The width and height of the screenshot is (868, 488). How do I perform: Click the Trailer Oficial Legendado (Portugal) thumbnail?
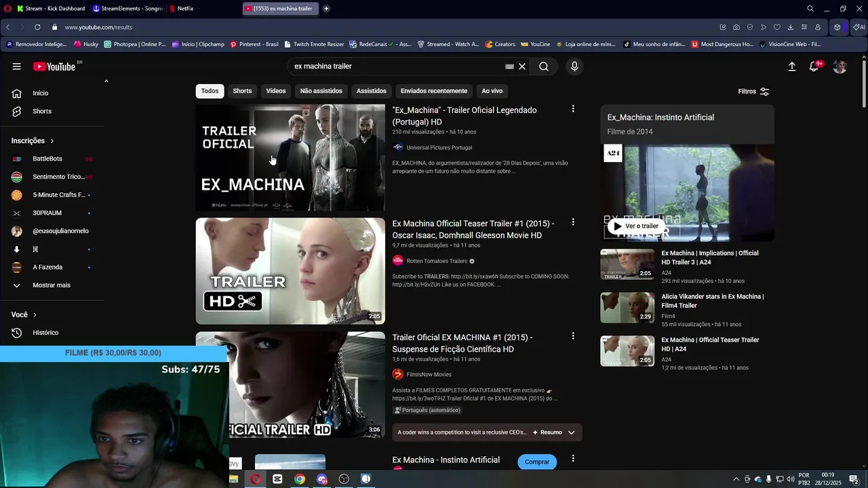point(290,157)
